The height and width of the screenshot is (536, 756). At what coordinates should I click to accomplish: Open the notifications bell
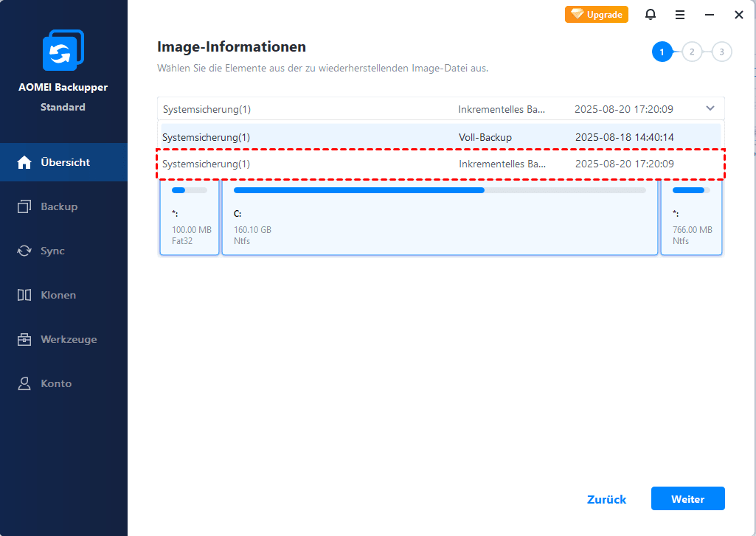651,15
